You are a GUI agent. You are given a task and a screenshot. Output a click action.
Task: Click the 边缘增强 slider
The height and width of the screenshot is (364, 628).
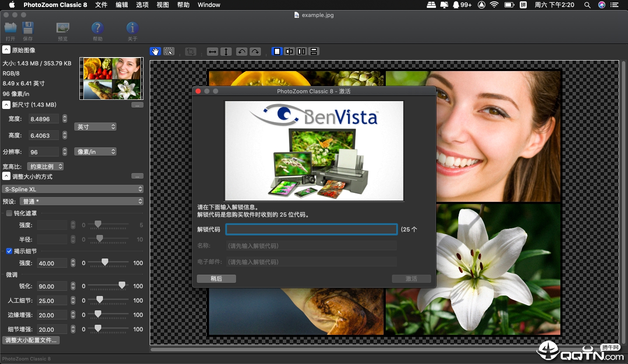tap(108, 315)
